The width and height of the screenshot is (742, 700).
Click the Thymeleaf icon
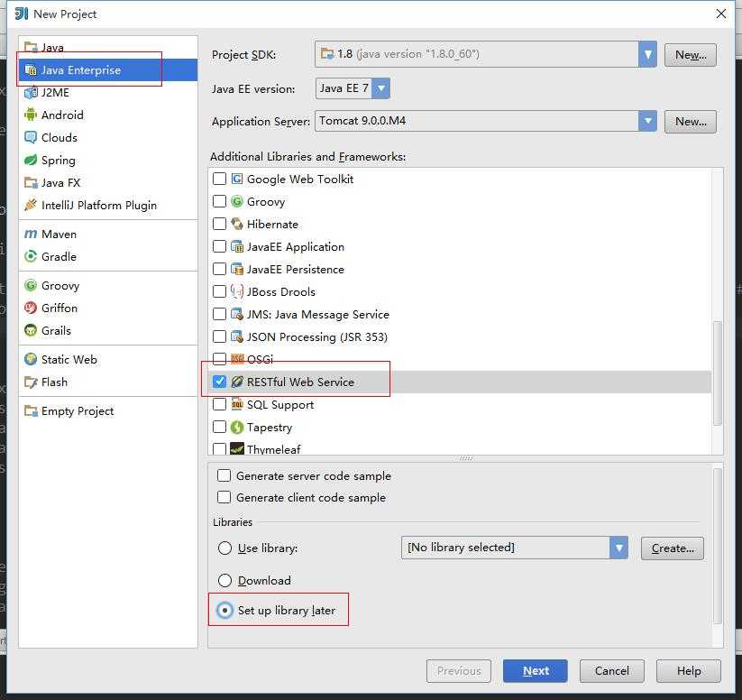point(236,448)
